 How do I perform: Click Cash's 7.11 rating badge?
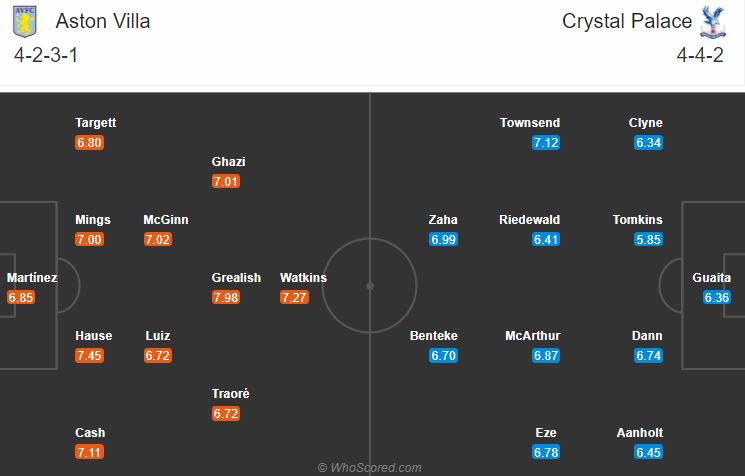[x=89, y=452]
